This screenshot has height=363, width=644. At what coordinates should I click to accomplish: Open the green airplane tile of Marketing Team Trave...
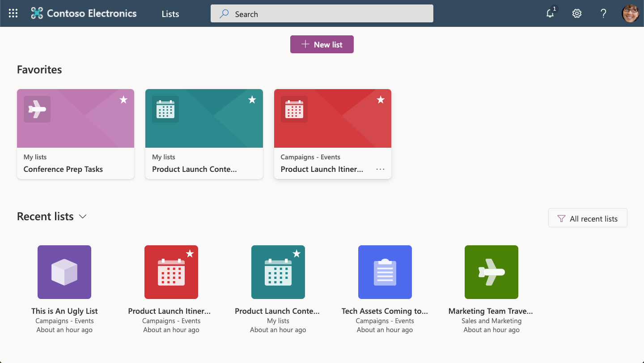click(491, 272)
